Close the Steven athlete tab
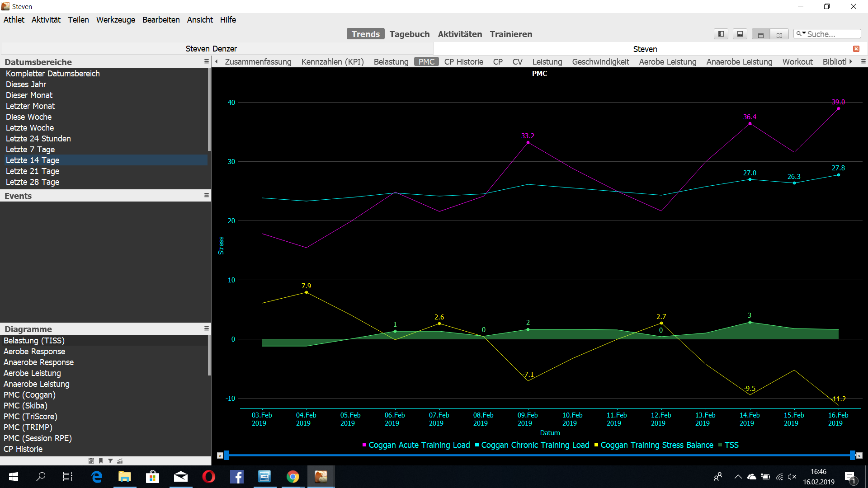The width and height of the screenshot is (868, 488). (856, 49)
